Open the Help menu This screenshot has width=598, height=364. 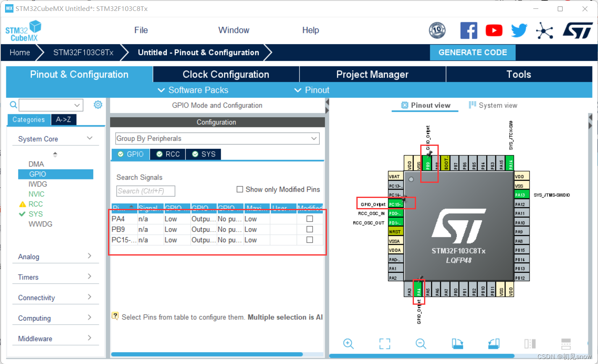click(x=311, y=30)
